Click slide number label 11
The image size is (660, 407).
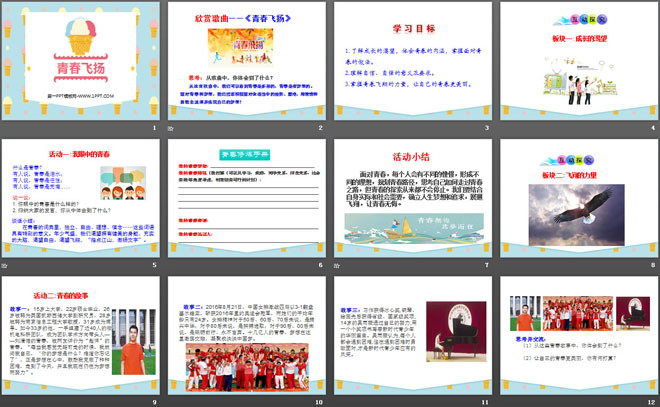[x=485, y=402]
